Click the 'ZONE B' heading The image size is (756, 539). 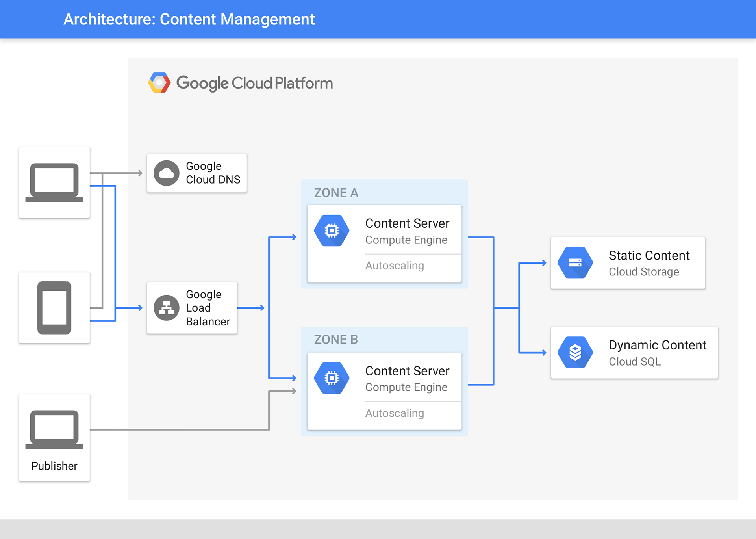(336, 339)
